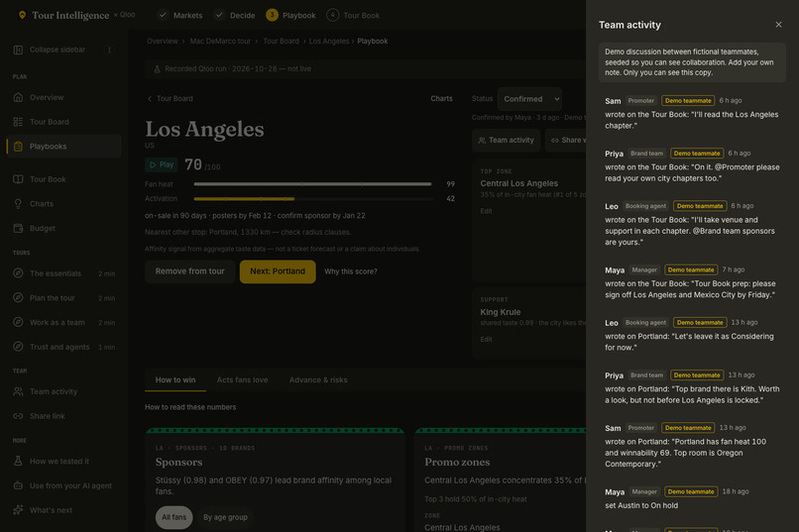
Task: Edit the Central Los Angeles top zone
Action: pos(486,211)
